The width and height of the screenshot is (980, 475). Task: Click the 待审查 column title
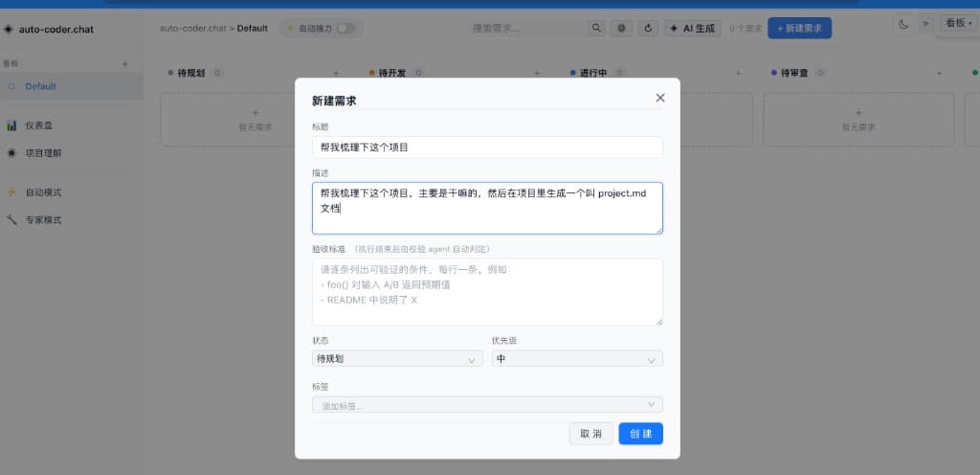[x=794, y=73]
